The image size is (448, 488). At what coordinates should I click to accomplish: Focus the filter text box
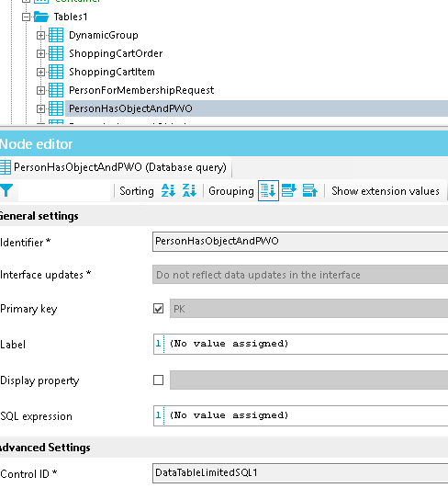(x=64, y=191)
